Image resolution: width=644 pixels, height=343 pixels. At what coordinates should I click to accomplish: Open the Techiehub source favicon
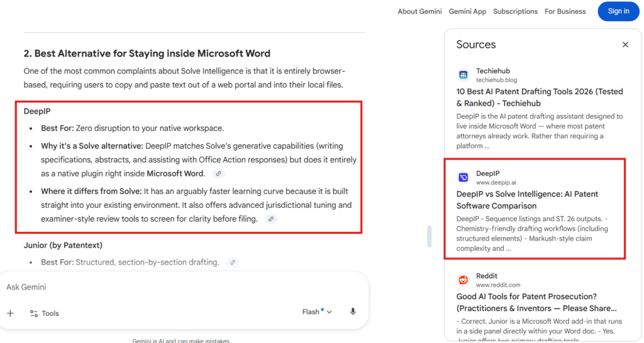(x=464, y=75)
